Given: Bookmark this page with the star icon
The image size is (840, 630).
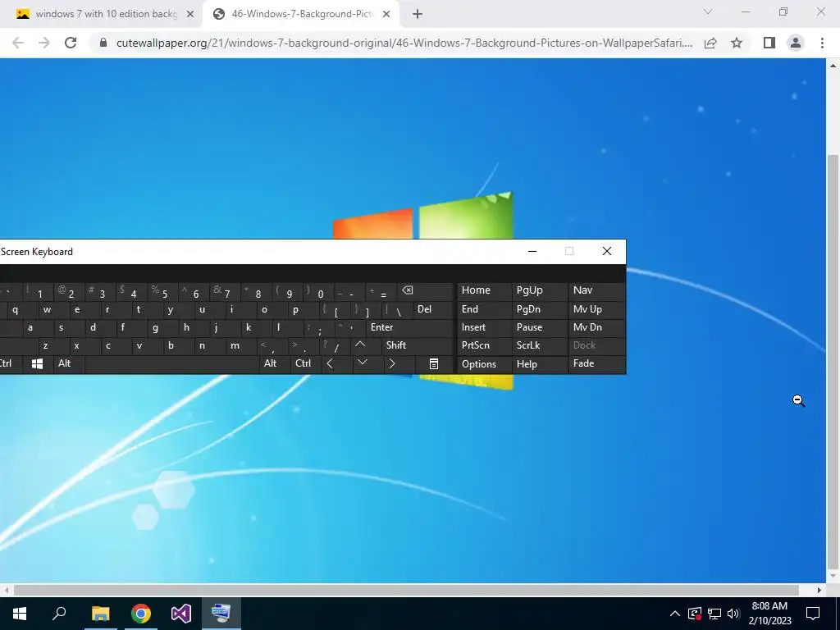Looking at the screenshot, I should click(737, 43).
